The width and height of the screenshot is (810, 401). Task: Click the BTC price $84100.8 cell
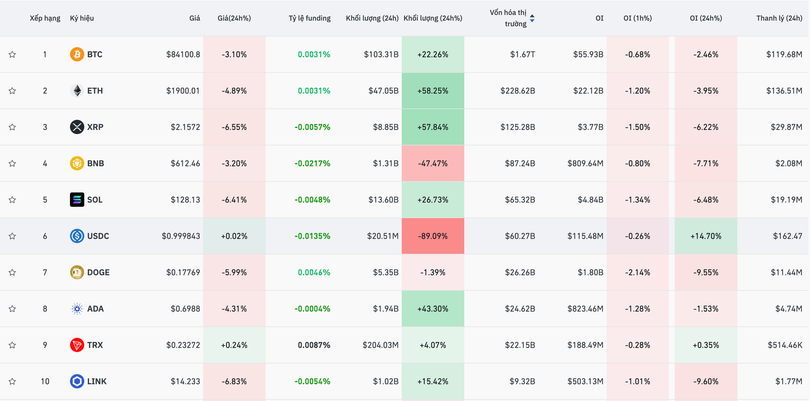coord(183,55)
